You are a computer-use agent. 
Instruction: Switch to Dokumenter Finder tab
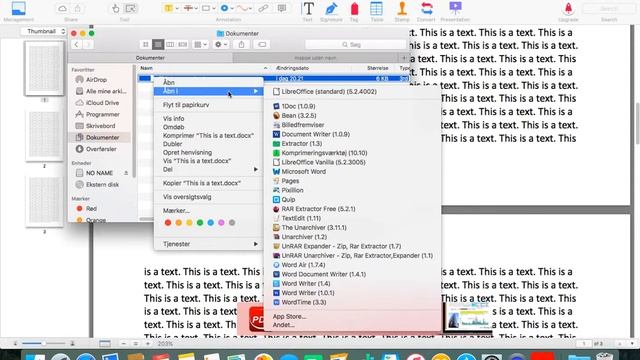[x=150, y=58]
